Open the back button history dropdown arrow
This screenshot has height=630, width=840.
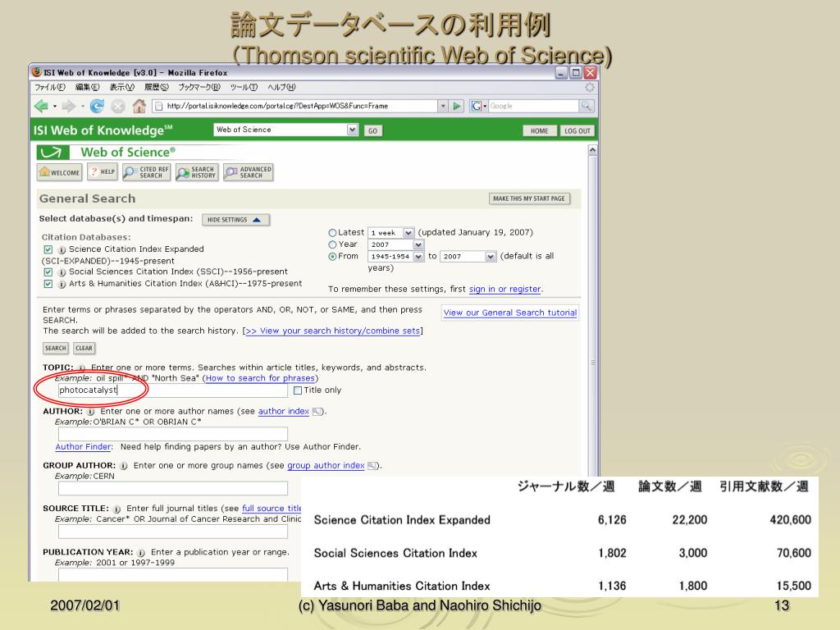55,106
